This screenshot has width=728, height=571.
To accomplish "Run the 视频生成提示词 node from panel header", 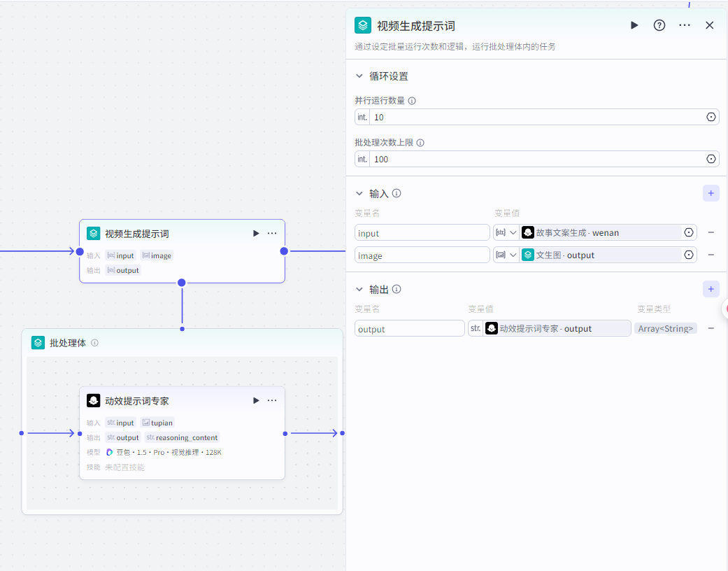I will click(634, 25).
